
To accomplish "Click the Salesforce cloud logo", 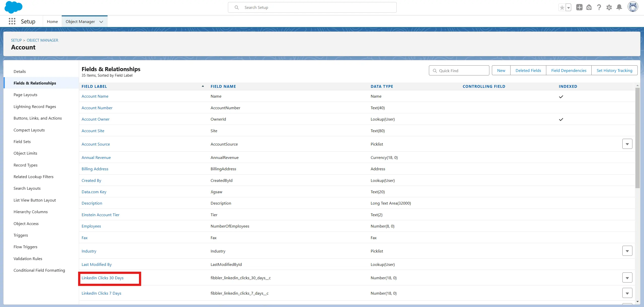I will pos(13,7).
